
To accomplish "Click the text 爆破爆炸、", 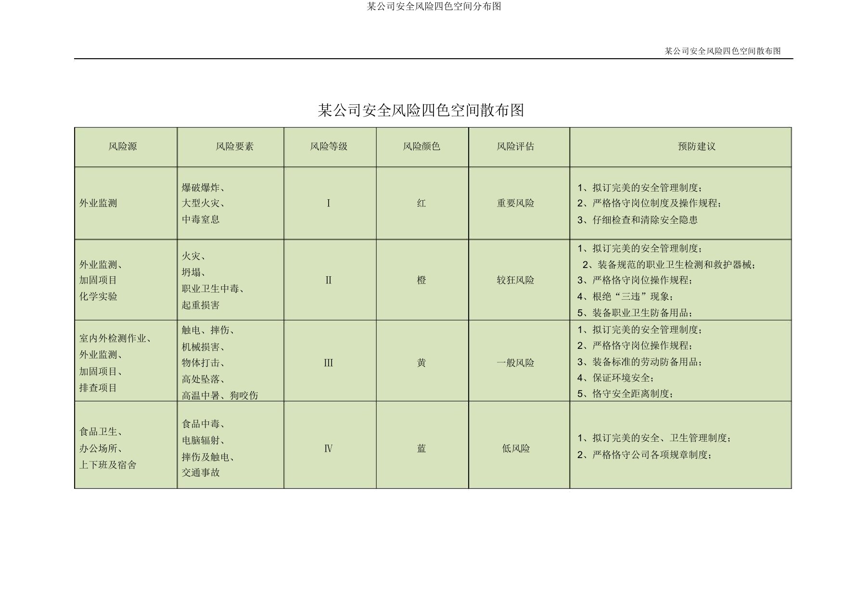I will coord(203,187).
